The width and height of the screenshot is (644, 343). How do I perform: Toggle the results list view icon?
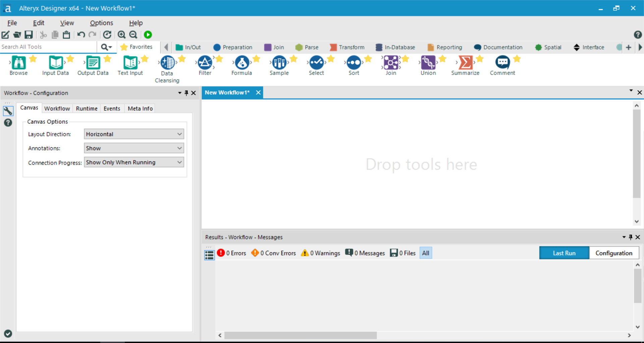[x=209, y=255]
